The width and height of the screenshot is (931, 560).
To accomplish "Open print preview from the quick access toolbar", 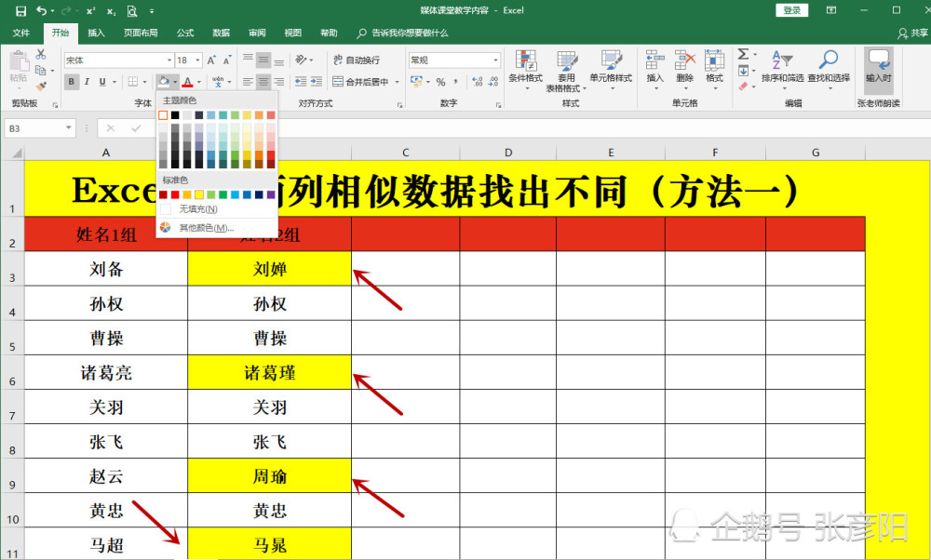I will click(132, 10).
